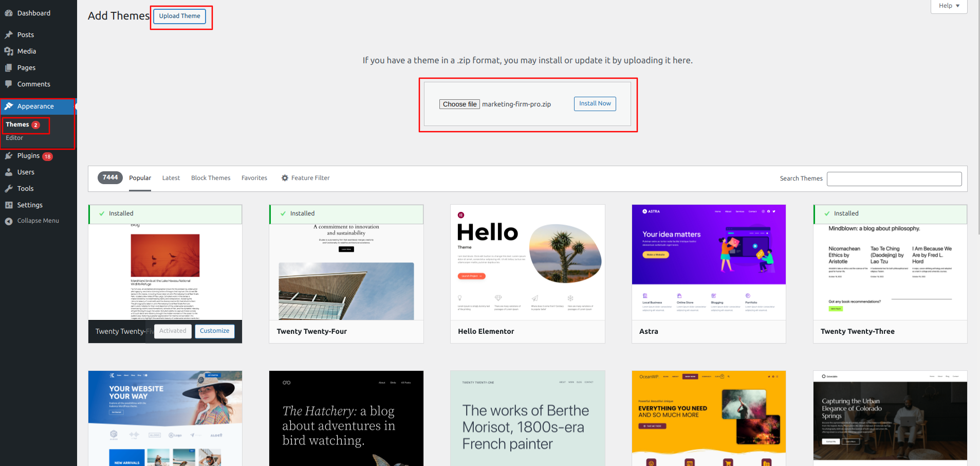Click the Themes update count badge 2
The image size is (980, 466).
click(35, 125)
